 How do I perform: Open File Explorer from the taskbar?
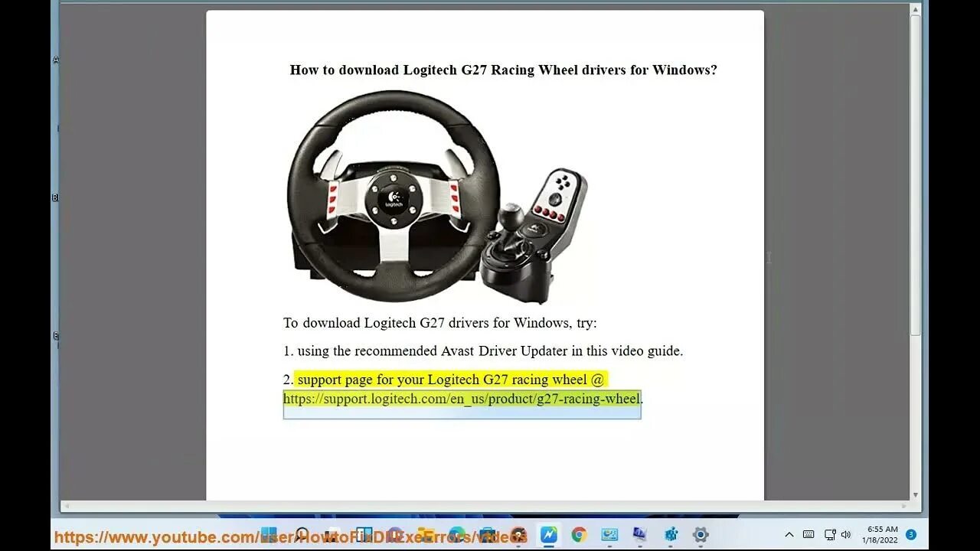(426, 535)
